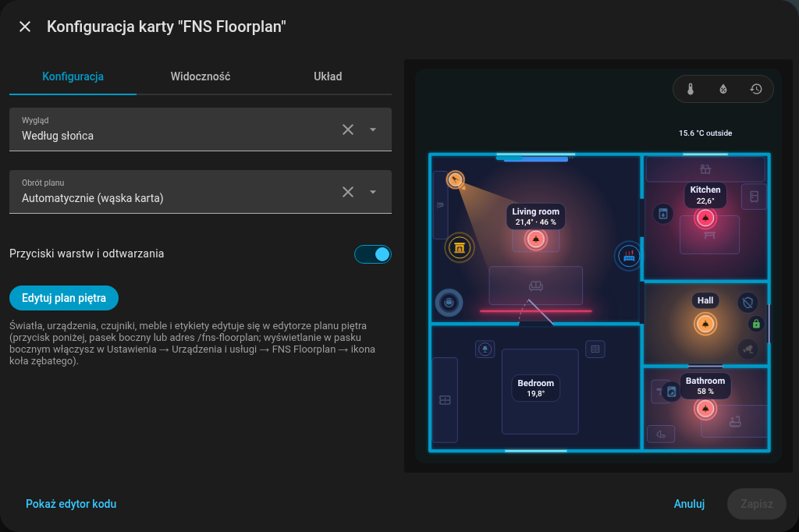Click the Bedroom nightstand furniture icon

[x=595, y=349]
